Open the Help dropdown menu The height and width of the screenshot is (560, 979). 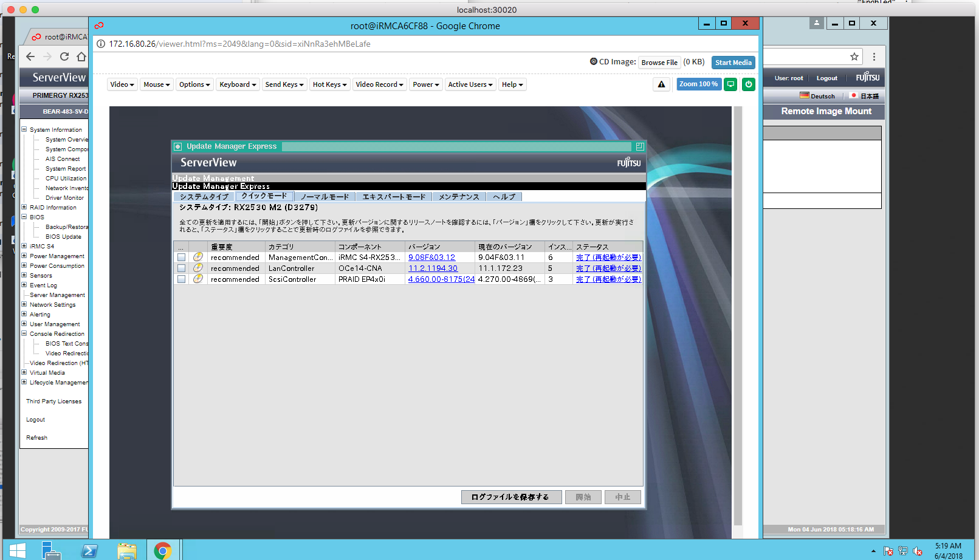click(512, 84)
